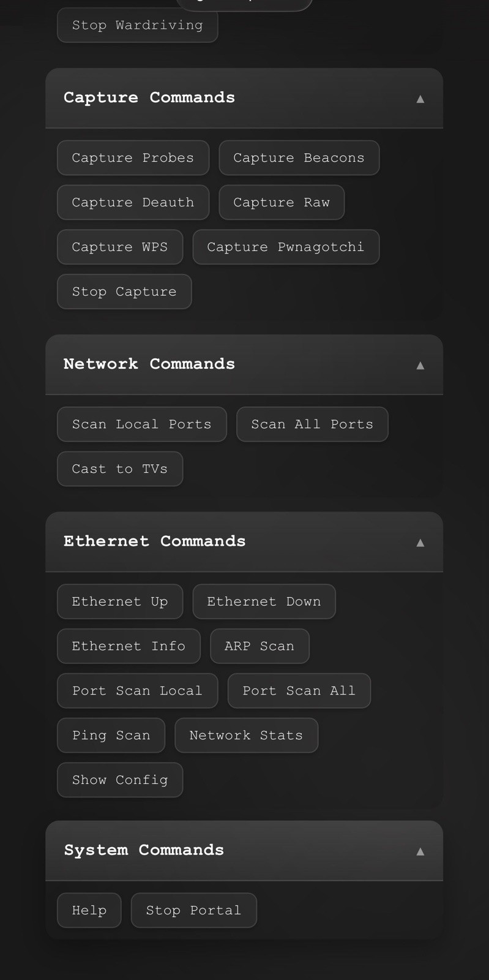Start Capture Raw
This screenshot has height=980, width=489.
tap(282, 202)
